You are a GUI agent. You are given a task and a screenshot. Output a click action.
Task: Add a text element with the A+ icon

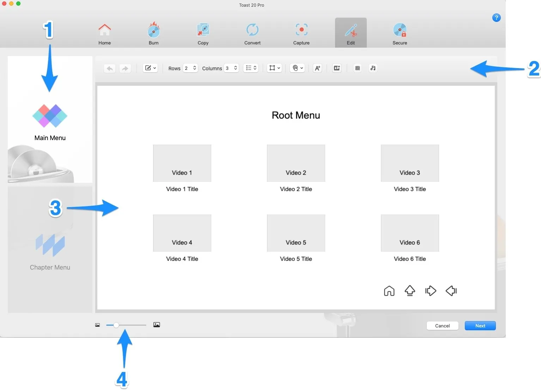tap(317, 68)
